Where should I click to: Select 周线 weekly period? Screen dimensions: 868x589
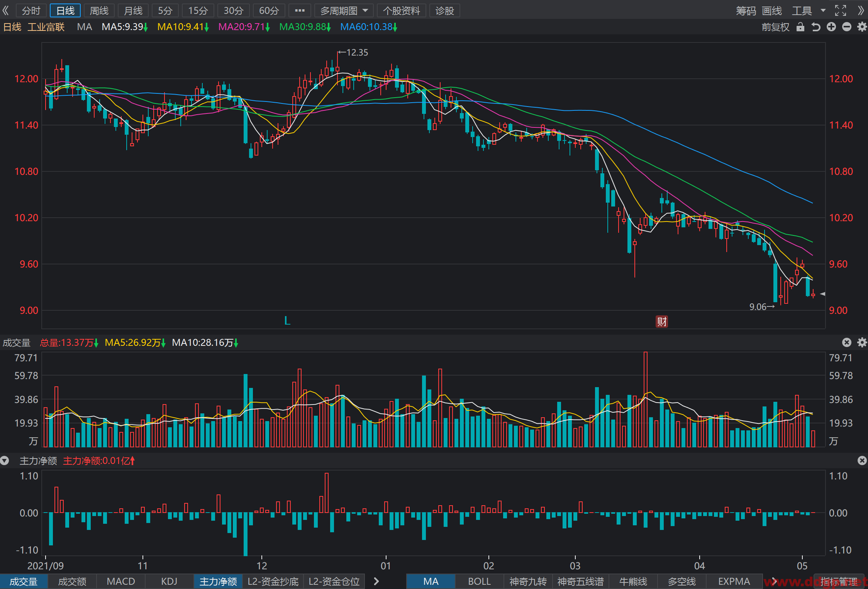99,10
